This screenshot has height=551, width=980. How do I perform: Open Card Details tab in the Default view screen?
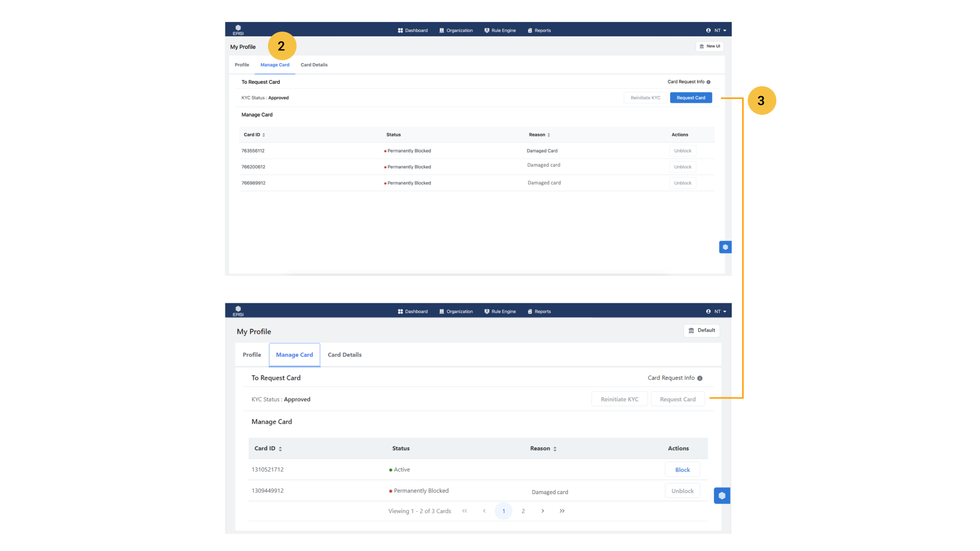345,355
